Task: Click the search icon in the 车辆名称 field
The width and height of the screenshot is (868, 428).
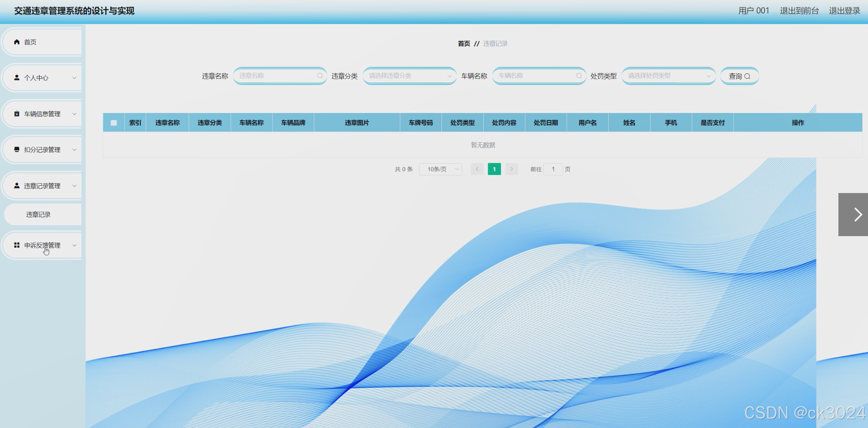Action: pyautogui.click(x=579, y=76)
